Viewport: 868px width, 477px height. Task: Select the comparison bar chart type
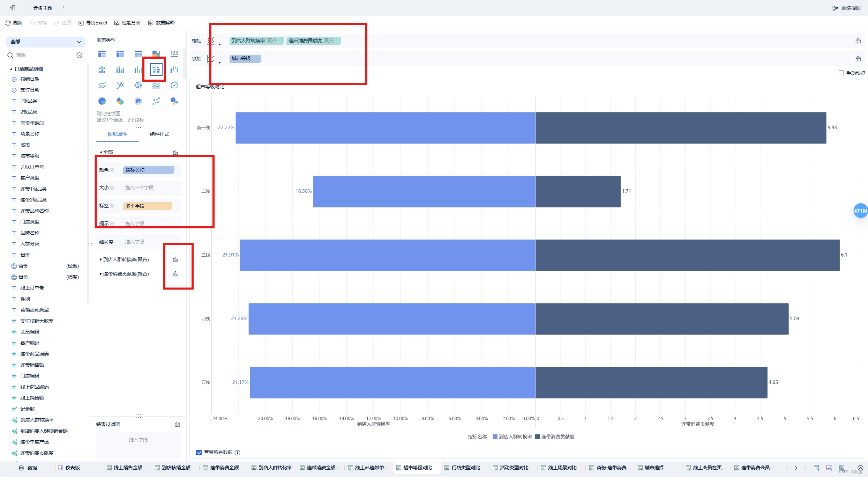[156, 70]
